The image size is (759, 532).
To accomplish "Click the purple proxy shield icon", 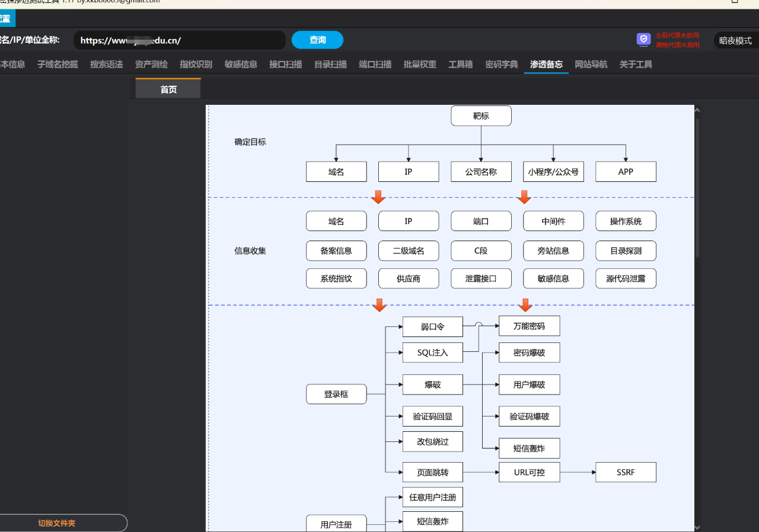I will point(643,40).
